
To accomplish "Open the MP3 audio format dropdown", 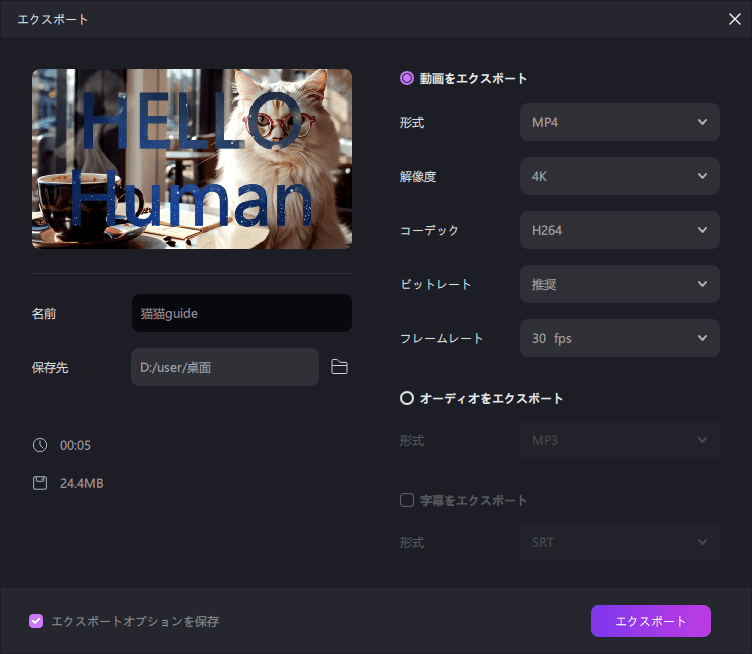I will [620, 440].
